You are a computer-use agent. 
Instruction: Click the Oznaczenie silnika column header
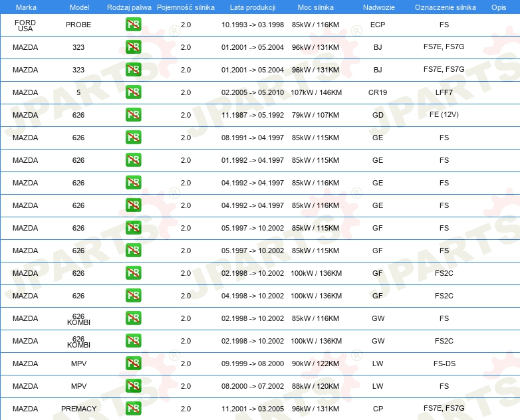tap(446, 7)
